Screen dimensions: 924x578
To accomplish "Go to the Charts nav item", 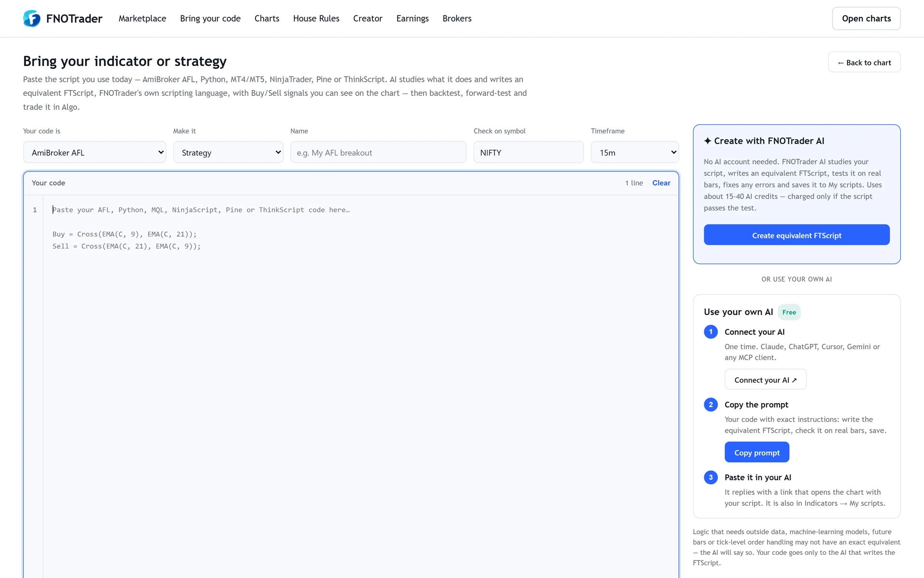I will click(267, 18).
